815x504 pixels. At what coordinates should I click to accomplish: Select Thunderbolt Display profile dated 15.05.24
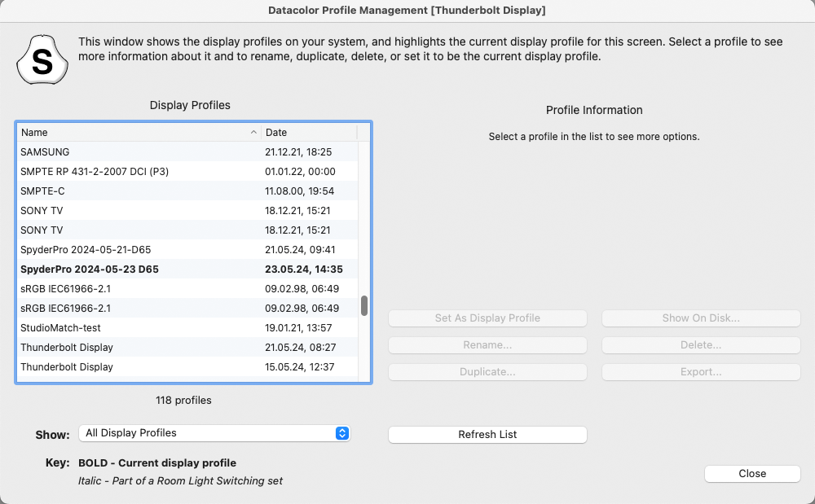click(187, 367)
